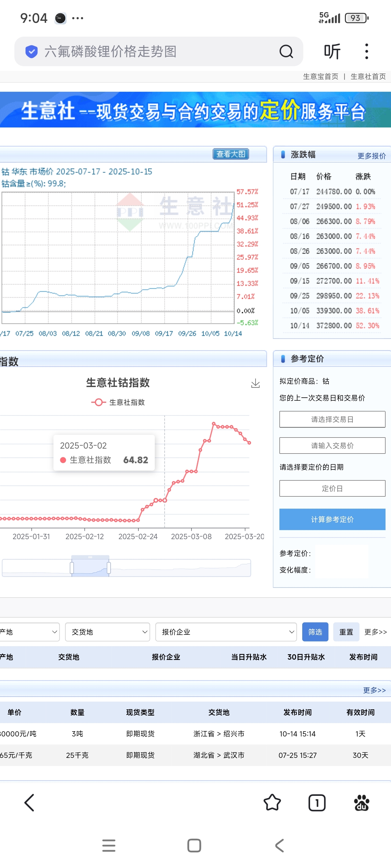Click the 筛选 filter button
391x868 pixels.
[315, 632]
